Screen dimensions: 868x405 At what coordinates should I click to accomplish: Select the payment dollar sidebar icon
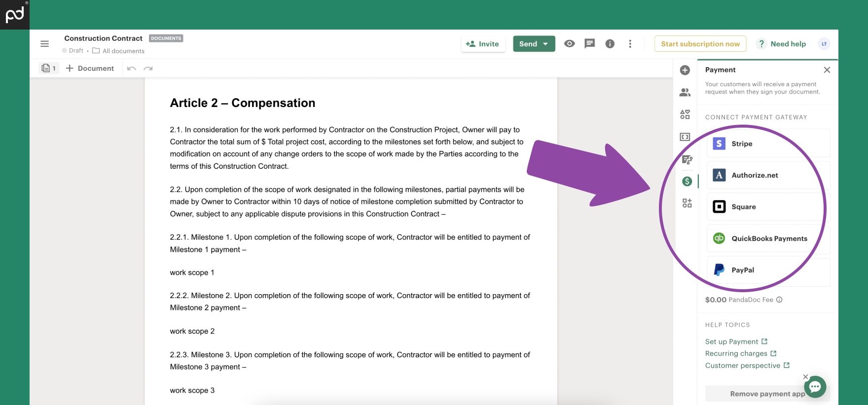[x=687, y=181]
